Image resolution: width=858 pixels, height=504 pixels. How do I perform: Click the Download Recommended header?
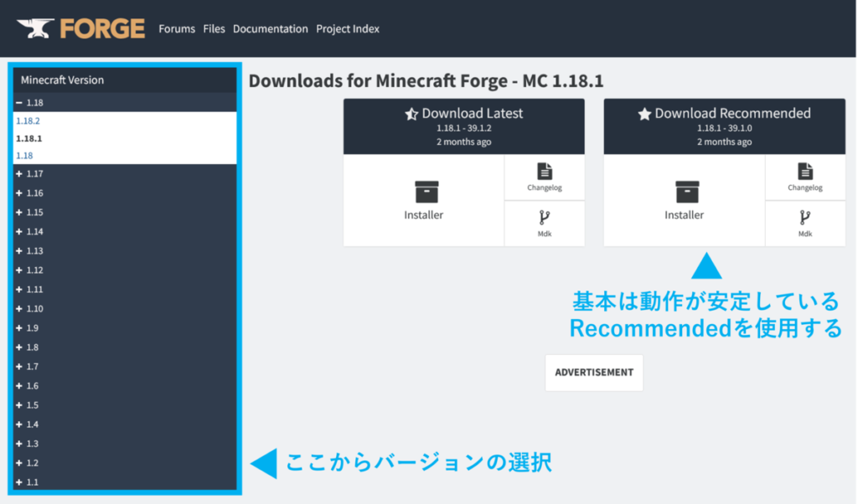point(725,126)
